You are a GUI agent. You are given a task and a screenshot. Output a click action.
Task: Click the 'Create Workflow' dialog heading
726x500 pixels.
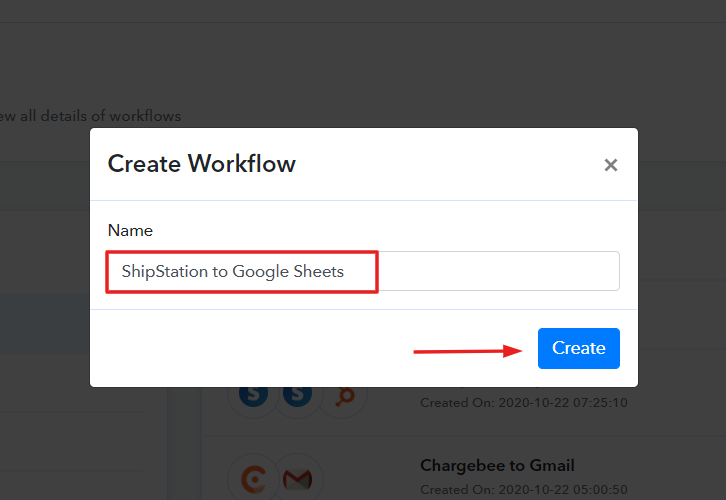coord(201,164)
